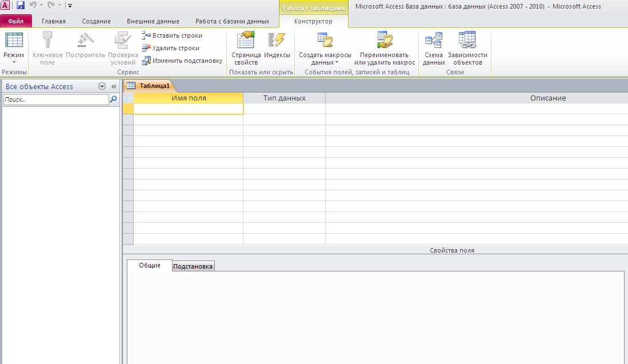Undo the last action via the toolbar arrow
The image size is (628, 364).
coord(33,5)
